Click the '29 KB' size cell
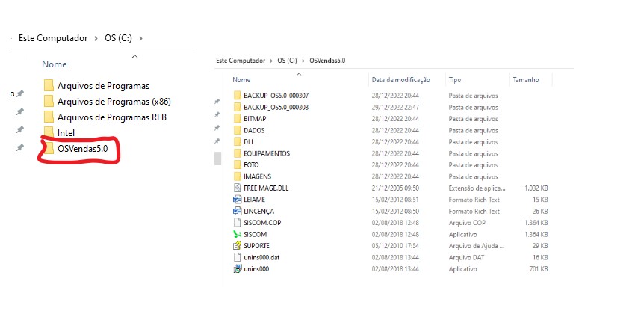This screenshot has height=317, width=644. tap(540, 246)
